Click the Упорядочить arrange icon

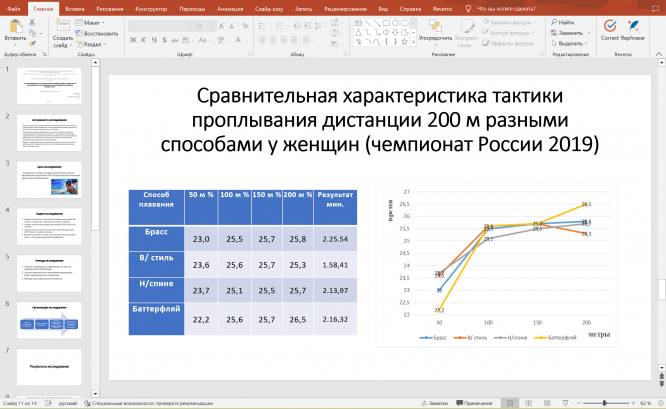435,30
